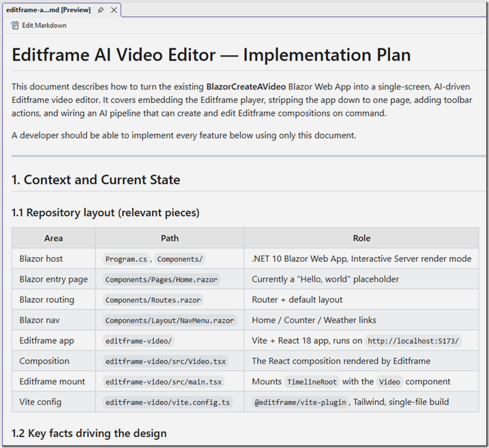The height and width of the screenshot is (448, 489).
Task: Pin the editframe markdown preview tab
Action: [100, 10]
